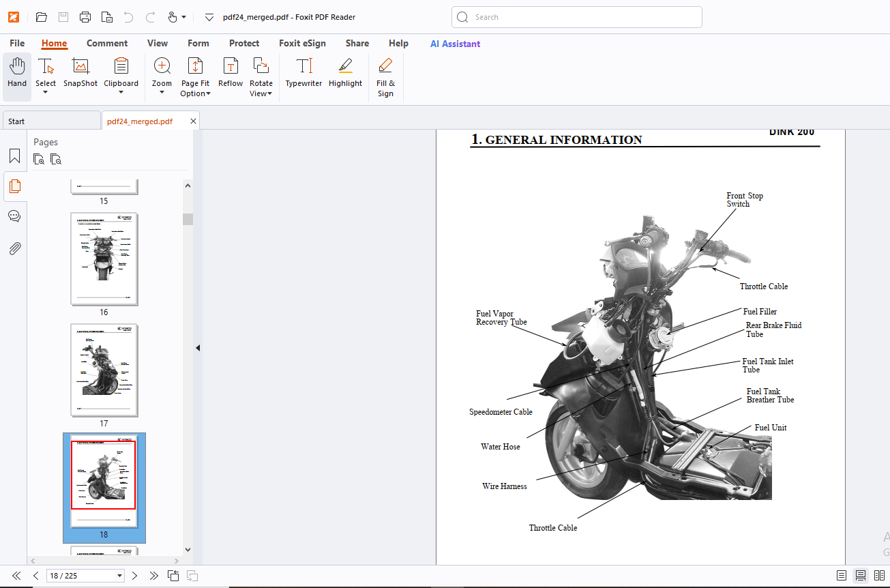Choose the Highlight tool
The image size is (890, 588).
coord(345,73)
